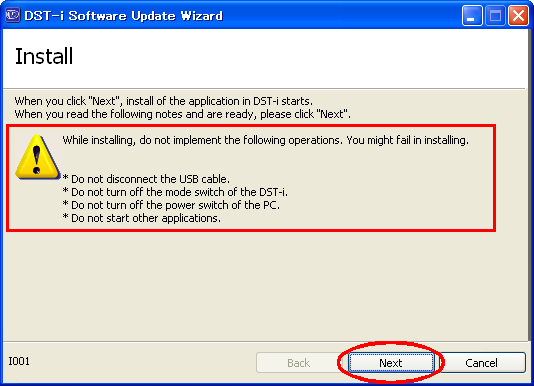The width and height of the screenshot is (534, 386).
Task: Click the DST-i wizard title bar icon
Action: click(13, 15)
